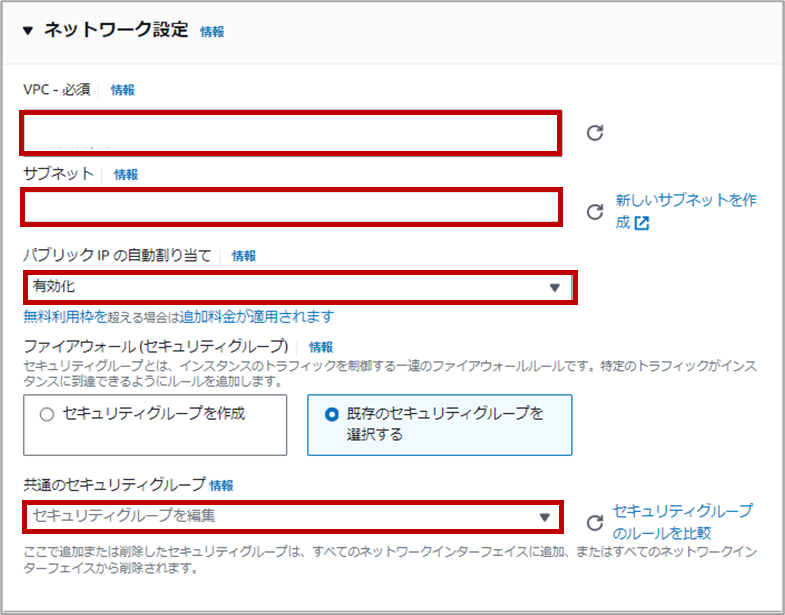Refresh the security group list

595,523
